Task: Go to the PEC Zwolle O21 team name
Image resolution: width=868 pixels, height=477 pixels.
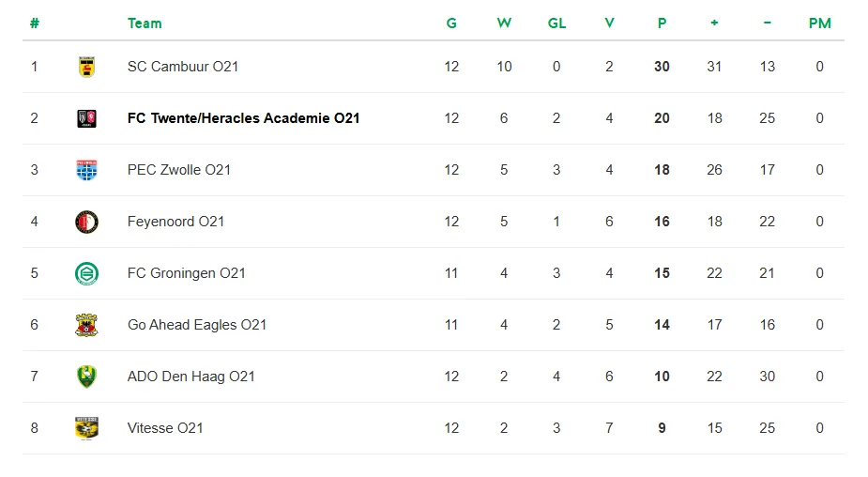Action: (179, 170)
